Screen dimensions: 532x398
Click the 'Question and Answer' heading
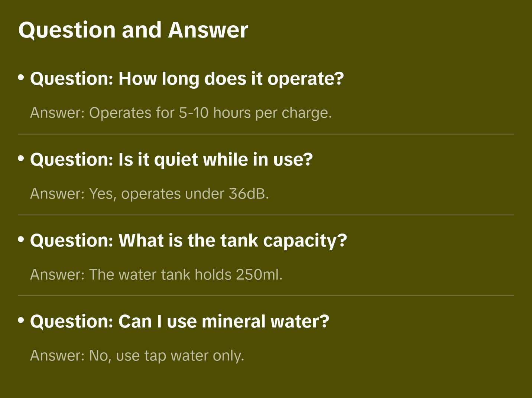(x=133, y=30)
